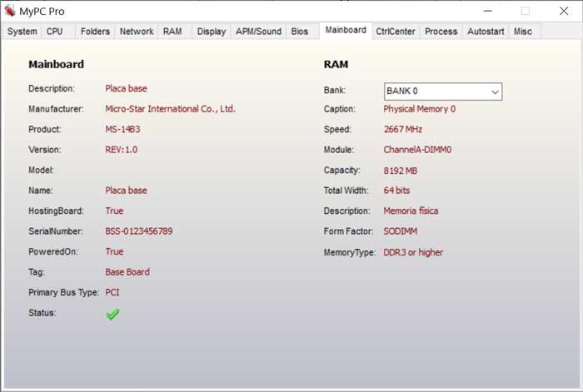Select the Mainboard tab

coord(346,30)
